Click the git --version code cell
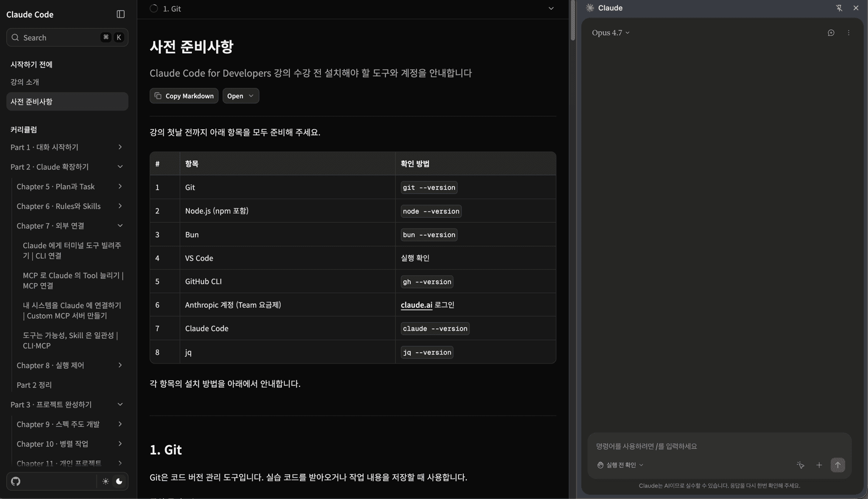 click(429, 188)
